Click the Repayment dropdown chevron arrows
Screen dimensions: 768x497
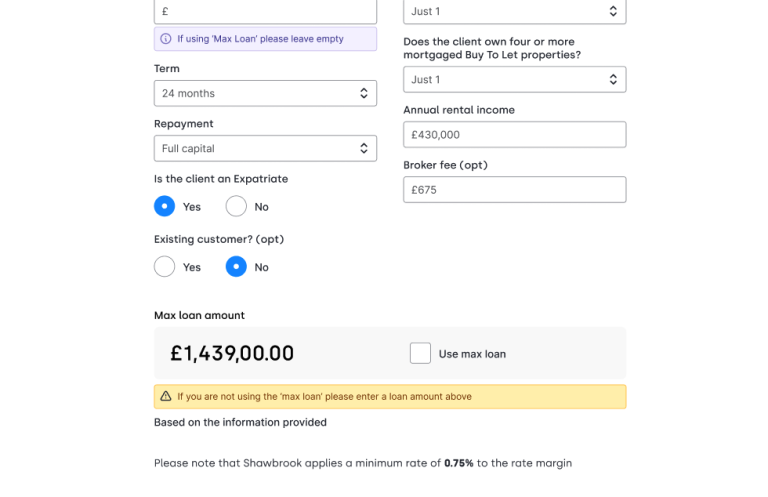[x=364, y=148]
